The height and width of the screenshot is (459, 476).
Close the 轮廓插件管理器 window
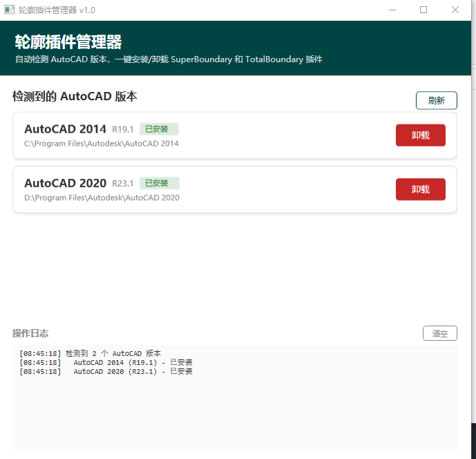click(455, 10)
